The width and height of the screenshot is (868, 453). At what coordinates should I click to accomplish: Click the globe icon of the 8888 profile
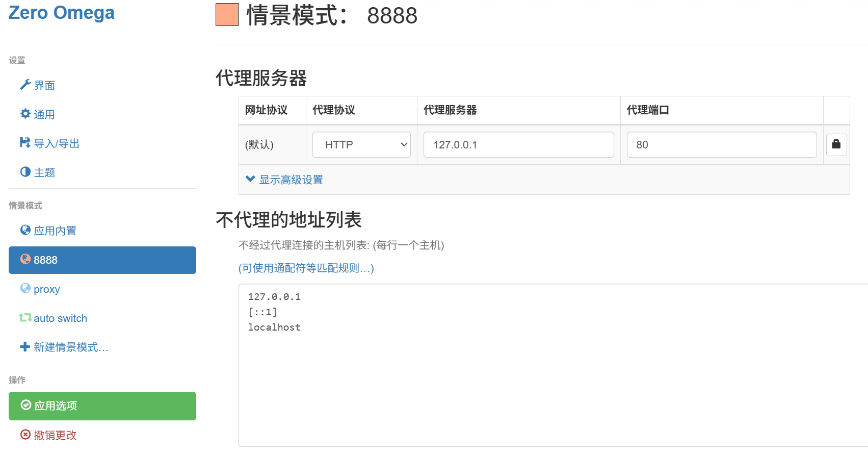[25, 259]
